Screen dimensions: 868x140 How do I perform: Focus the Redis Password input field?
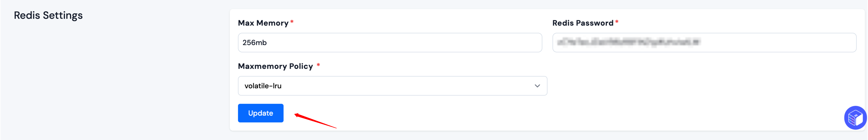704,43
